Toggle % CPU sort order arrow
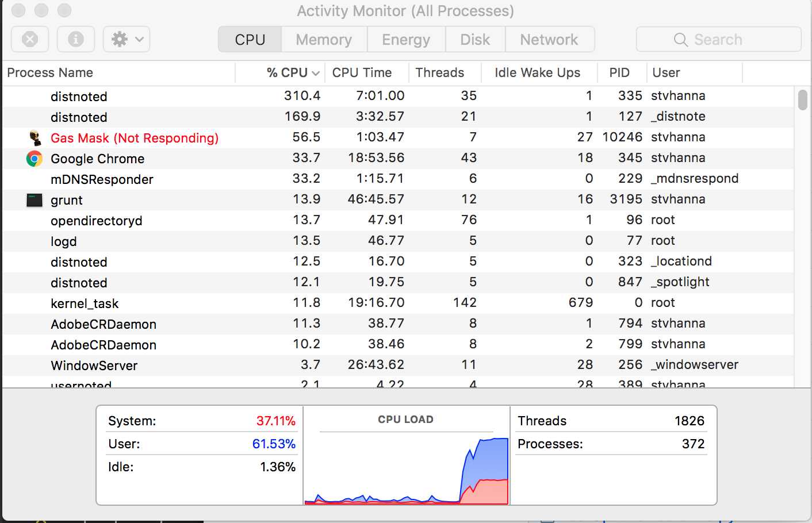The width and height of the screenshot is (812, 523). click(315, 73)
